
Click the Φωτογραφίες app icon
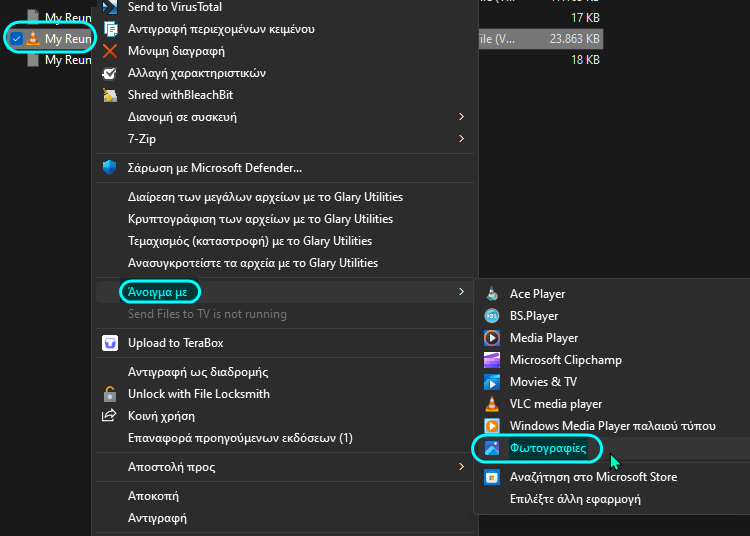(x=492, y=448)
